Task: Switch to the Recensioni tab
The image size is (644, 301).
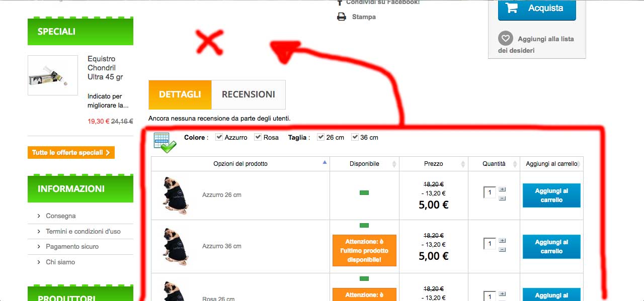Action: pyautogui.click(x=249, y=94)
